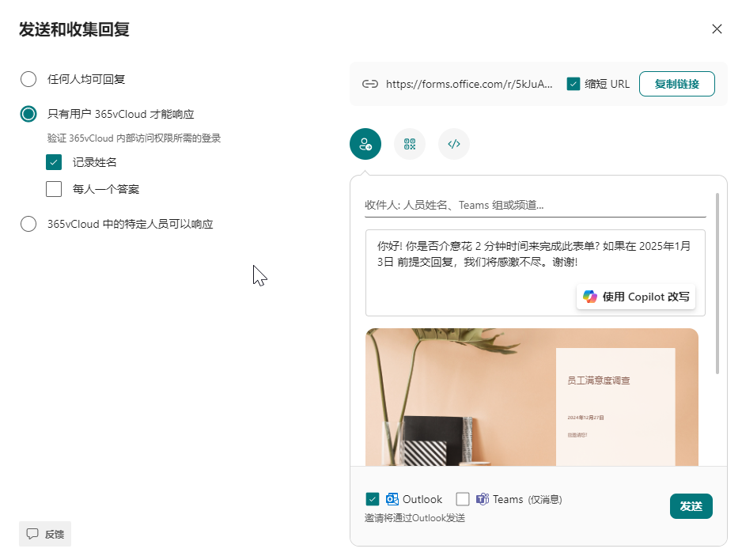Click 使用 Copilot 改写 button

pyautogui.click(x=636, y=297)
